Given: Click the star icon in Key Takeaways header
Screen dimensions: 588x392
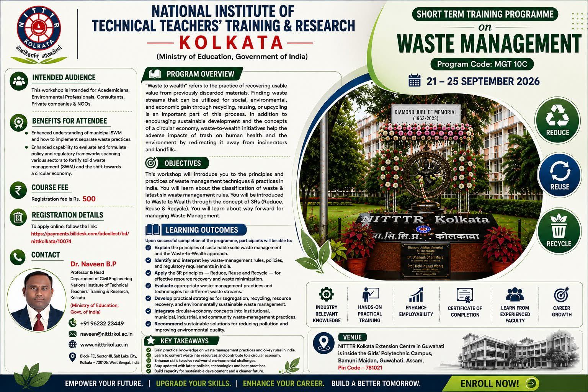Looking at the screenshot, I should (x=151, y=341).
